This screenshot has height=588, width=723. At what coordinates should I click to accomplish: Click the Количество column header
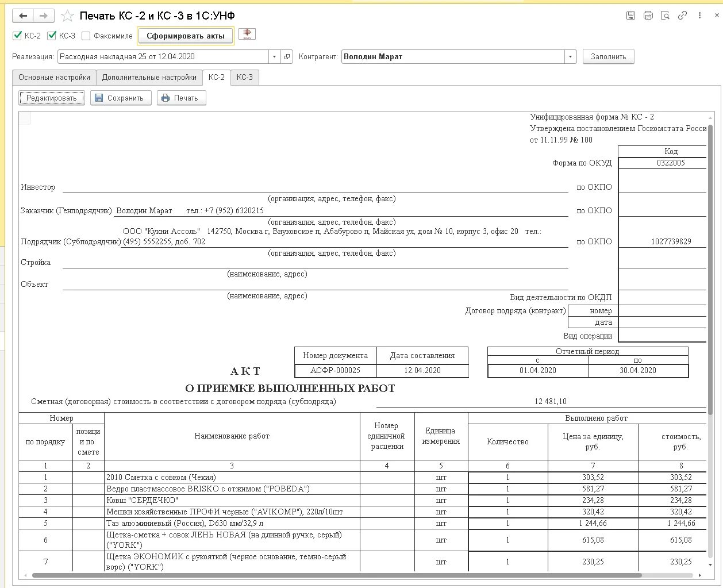click(507, 441)
